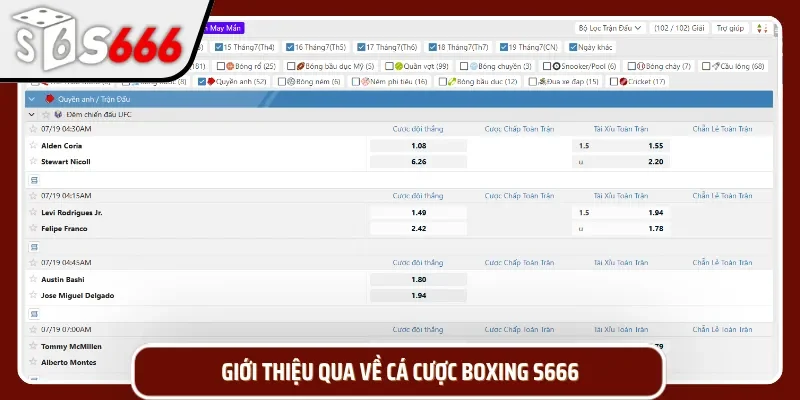Viewport: 800px width, 400px height.
Task: Star fighter Alberto Montes
Action: point(33,362)
